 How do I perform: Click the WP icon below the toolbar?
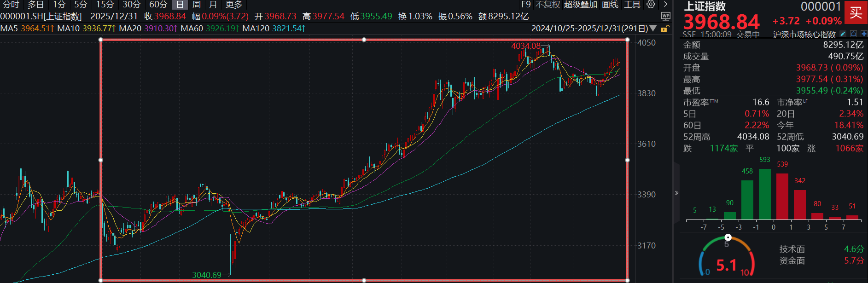point(665,16)
